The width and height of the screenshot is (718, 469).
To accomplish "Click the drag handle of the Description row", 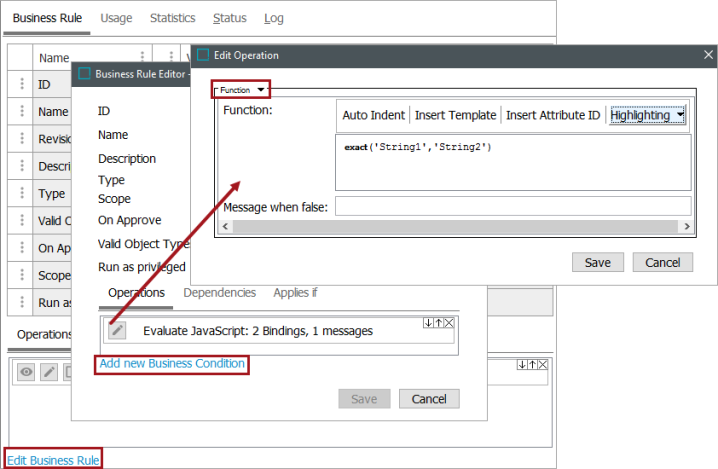I will [22, 165].
